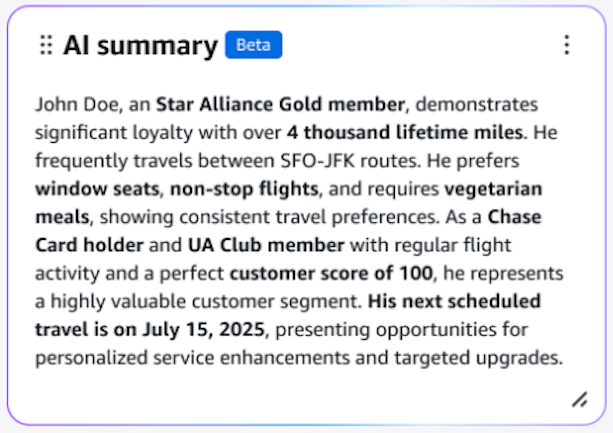Click the name "John Doe" in the summary
This screenshot has width=613, height=433.
click(x=70, y=104)
